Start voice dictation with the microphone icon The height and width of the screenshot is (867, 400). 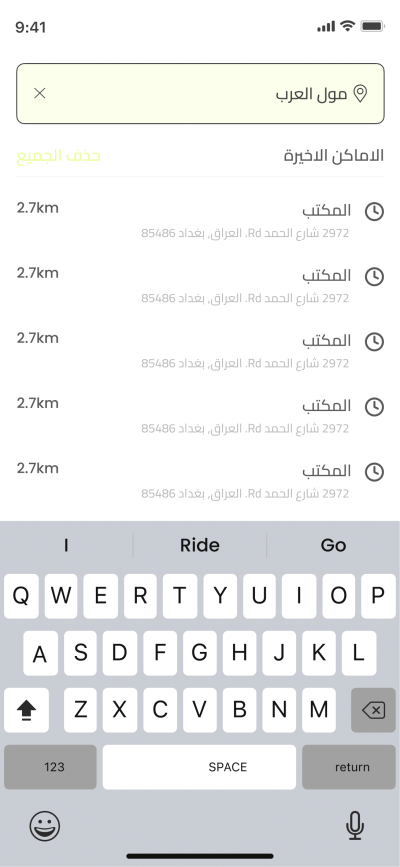click(355, 826)
